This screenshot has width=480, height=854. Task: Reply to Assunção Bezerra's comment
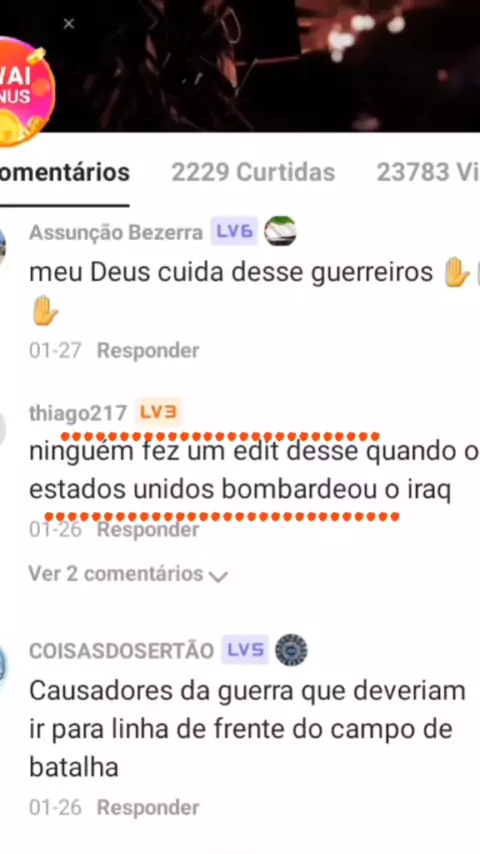(148, 350)
